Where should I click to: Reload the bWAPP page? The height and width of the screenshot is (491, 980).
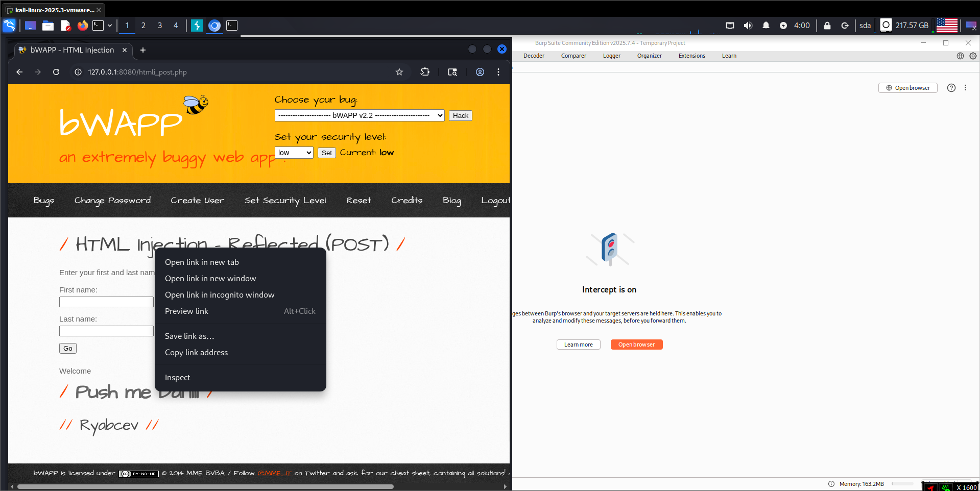56,72
